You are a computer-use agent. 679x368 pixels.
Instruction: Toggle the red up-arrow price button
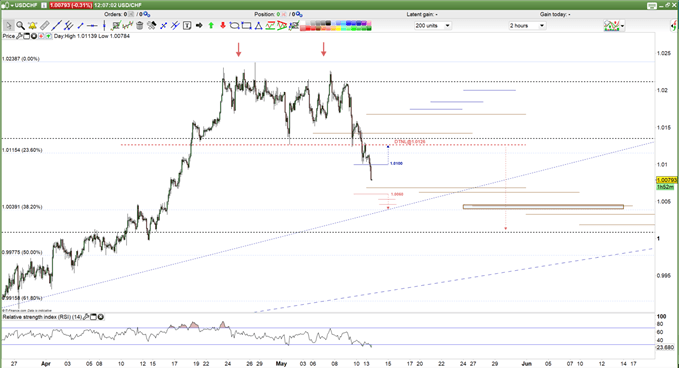(41, 36)
